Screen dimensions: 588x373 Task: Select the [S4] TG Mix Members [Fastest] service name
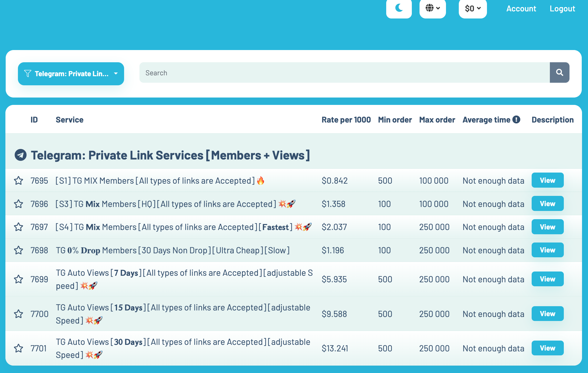(184, 227)
